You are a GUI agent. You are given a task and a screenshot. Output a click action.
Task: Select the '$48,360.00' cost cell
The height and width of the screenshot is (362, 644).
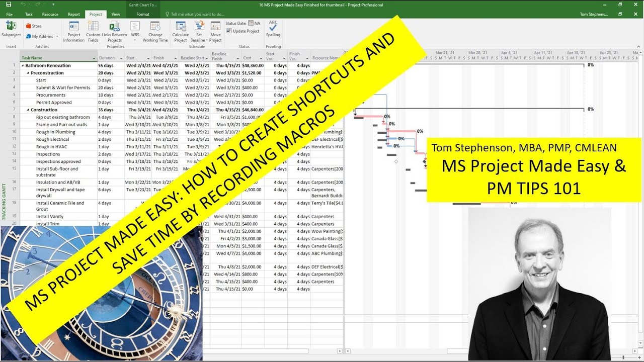(x=253, y=65)
